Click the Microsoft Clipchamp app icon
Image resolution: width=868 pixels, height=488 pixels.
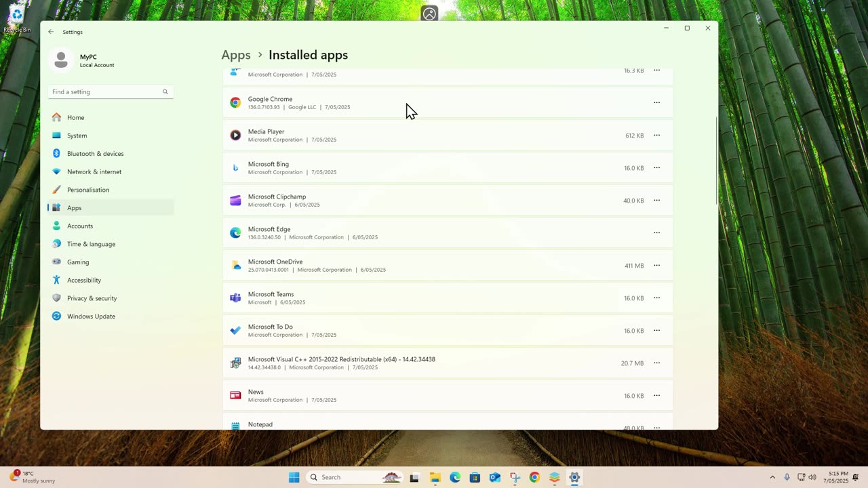click(235, 201)
